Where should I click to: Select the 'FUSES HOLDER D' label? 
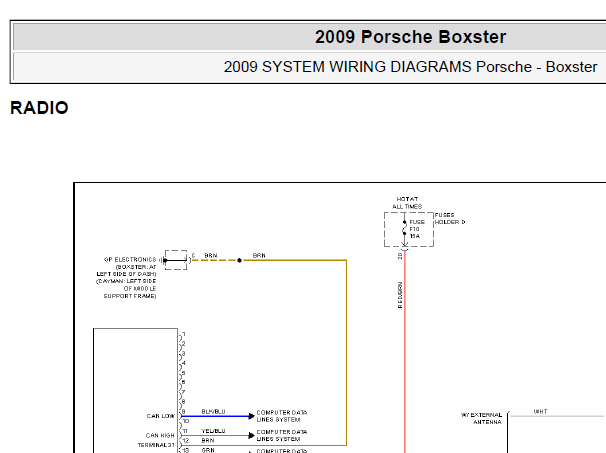[450, 218]
